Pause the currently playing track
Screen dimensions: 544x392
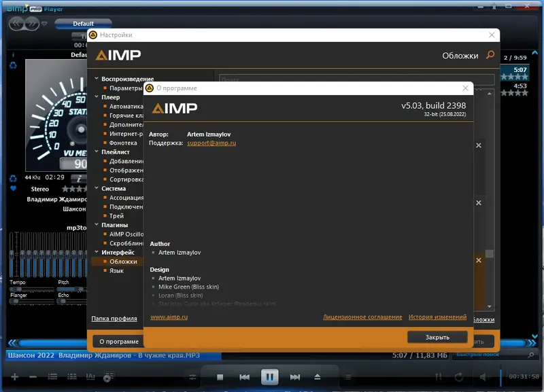pos(271,377)
